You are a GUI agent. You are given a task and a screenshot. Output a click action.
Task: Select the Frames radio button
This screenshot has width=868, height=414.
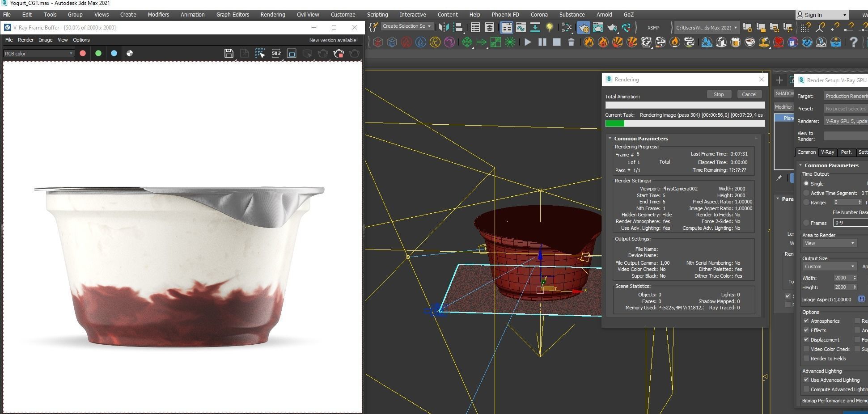[x=806, y=223]
